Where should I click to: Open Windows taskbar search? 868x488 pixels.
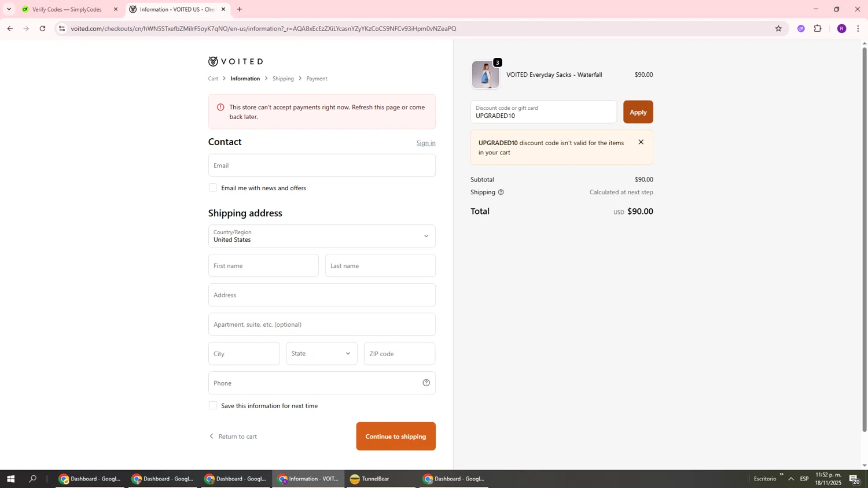pyautogui.click(x=33, y=479)
